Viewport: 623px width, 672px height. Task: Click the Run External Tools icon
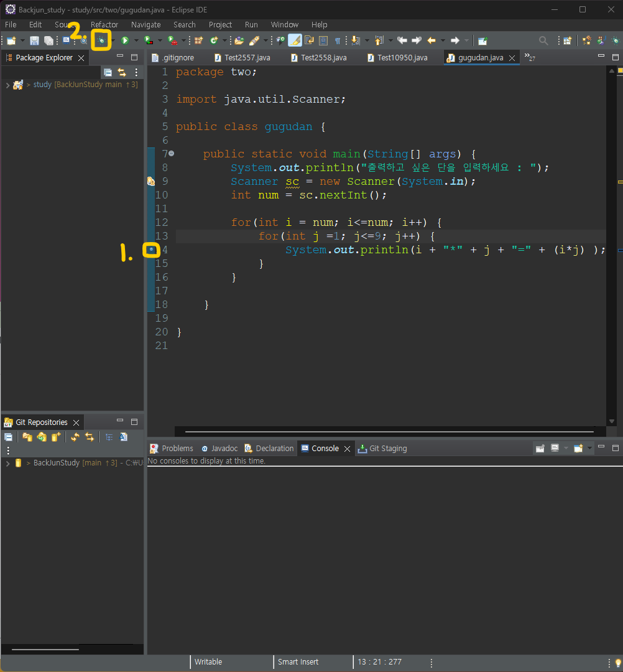coord(173,40)
